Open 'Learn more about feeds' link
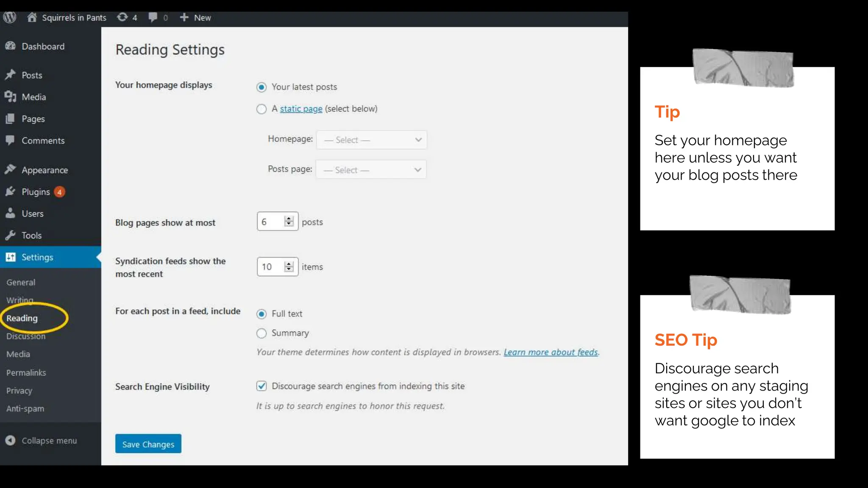The width and height of the screenshot is (868, 488). tap(551, 352)
